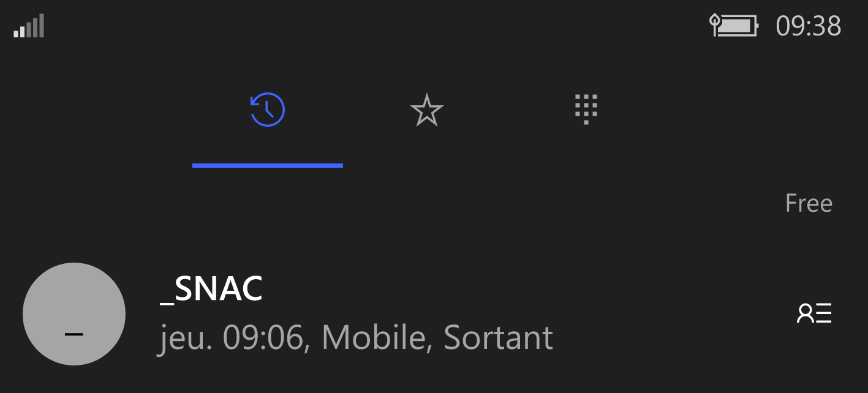Tap the blue underline below history tab

click(x=268, y=165)
